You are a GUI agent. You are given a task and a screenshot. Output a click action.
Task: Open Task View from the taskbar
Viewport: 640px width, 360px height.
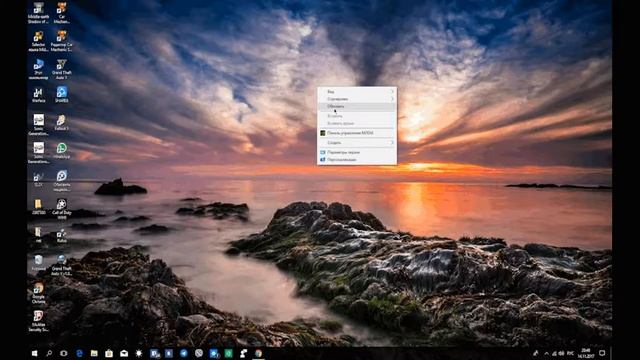pos(64,353)
